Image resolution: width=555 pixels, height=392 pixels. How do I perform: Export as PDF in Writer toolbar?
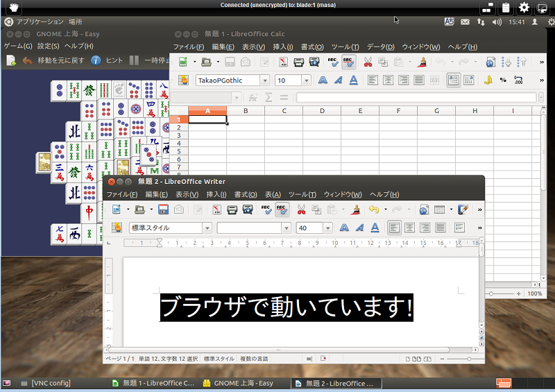216,210
